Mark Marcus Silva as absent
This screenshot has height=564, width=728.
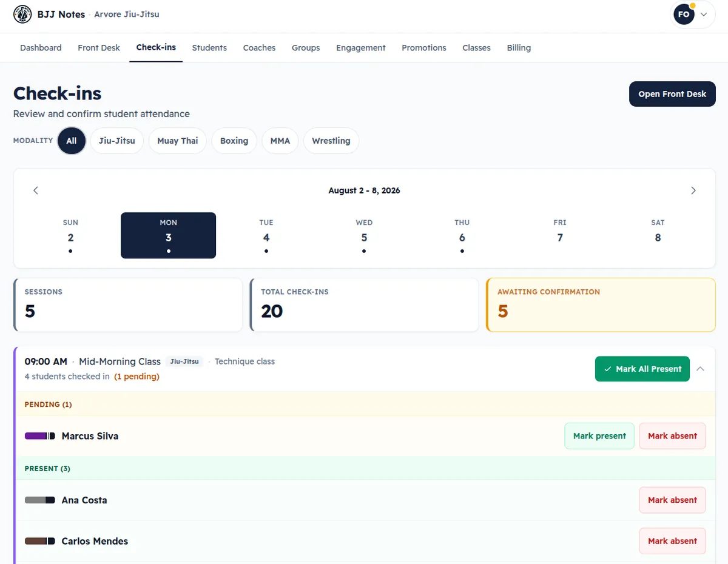(672, 436)
